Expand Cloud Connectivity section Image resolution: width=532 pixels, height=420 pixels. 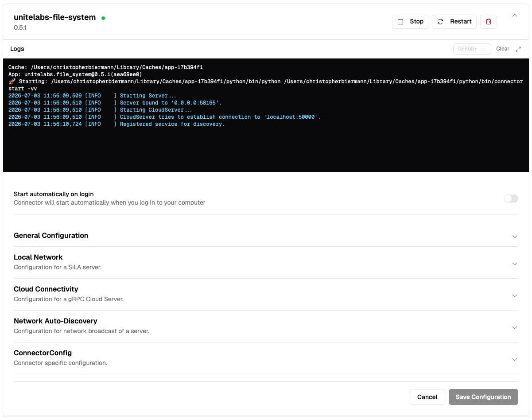[x=266, y=294]
